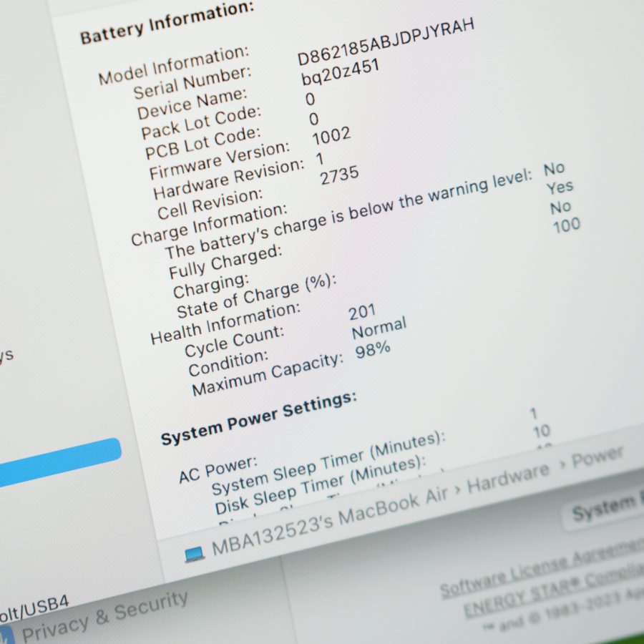
Task: Click the Battery Information heading
Action: 167,22
